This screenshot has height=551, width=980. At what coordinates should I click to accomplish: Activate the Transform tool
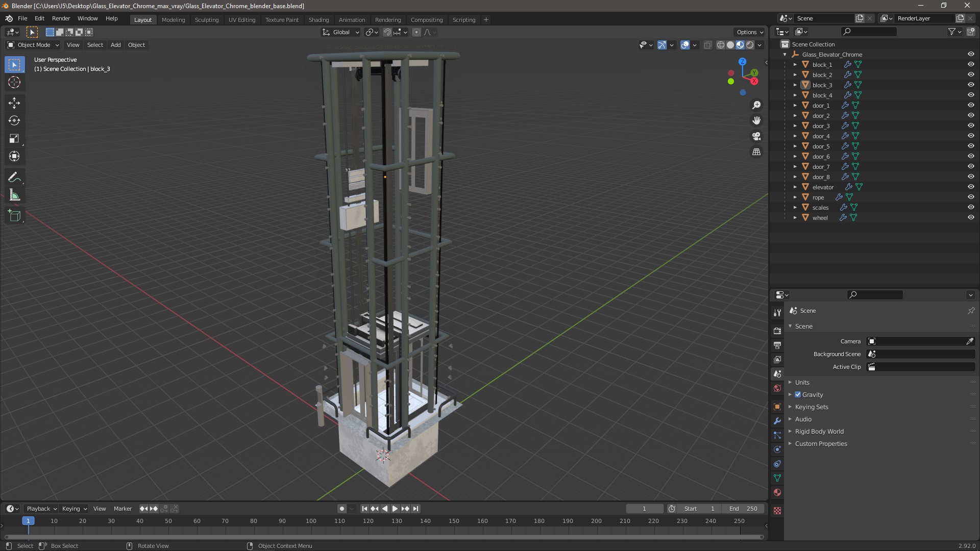click(x=14, y=156)
